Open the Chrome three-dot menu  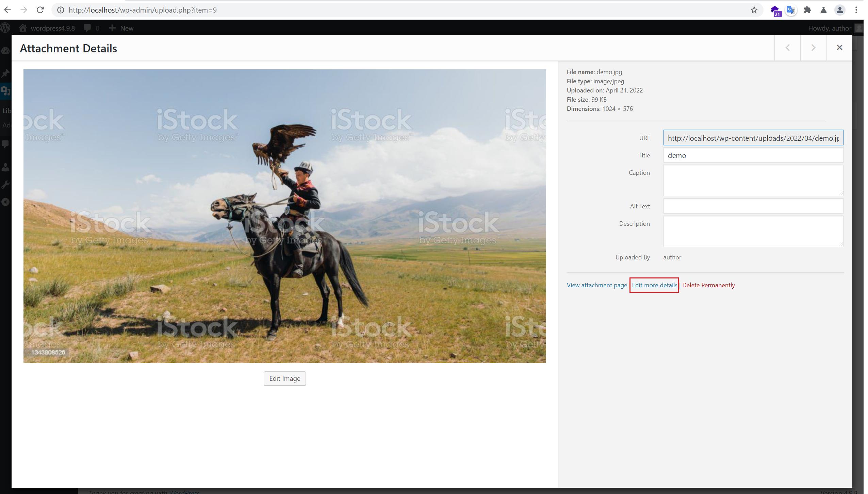pos(856,10)
